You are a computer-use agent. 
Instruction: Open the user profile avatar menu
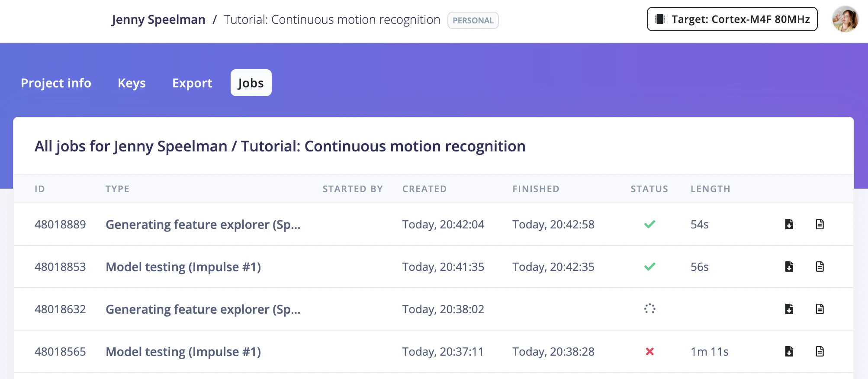(x=845, y=19)
